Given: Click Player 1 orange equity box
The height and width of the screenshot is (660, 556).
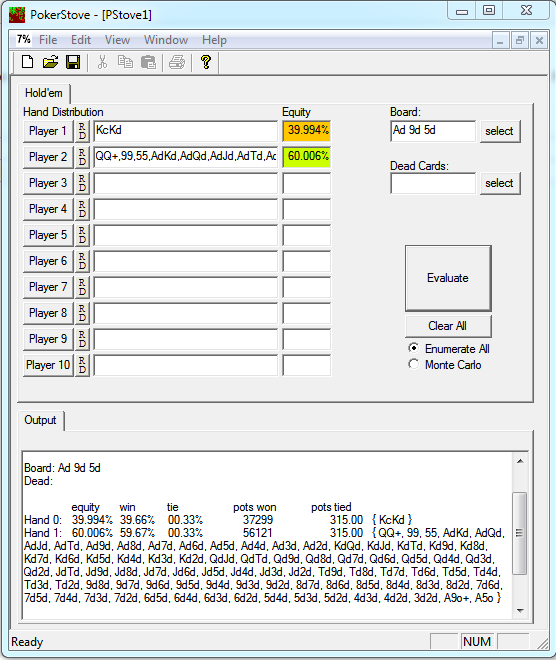Looking at the screenshot, I should pyautogui.click(x=307, y=131).
